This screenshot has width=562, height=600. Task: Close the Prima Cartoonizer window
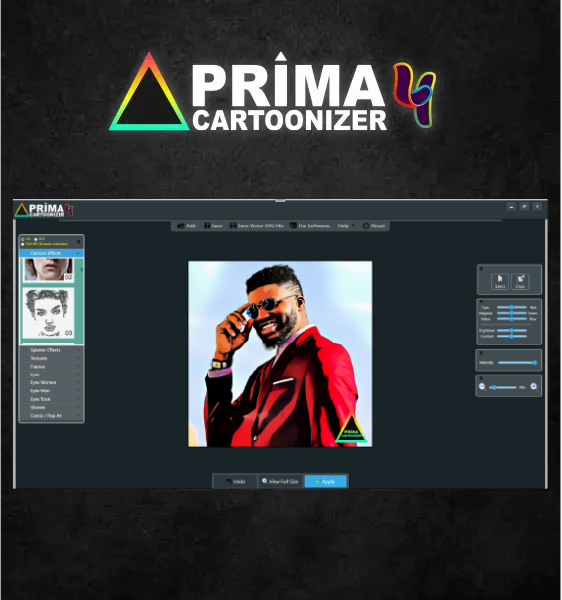pos(537,207)
